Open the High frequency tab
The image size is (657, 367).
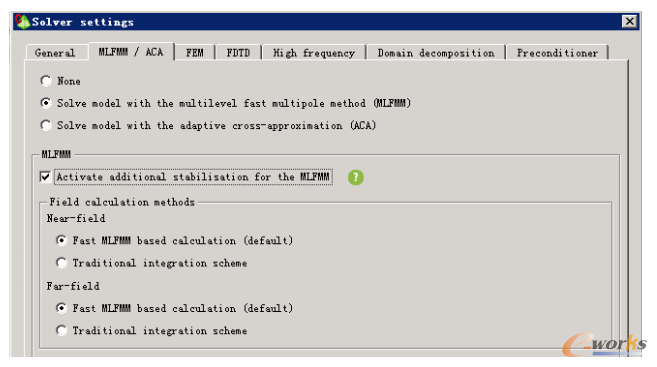(314, 53)
